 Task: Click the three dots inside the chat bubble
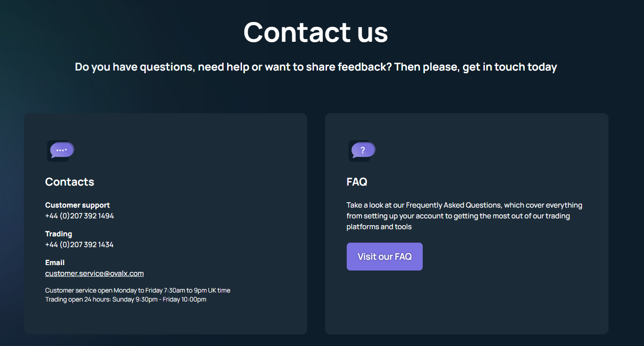click(x=62, y=150)
